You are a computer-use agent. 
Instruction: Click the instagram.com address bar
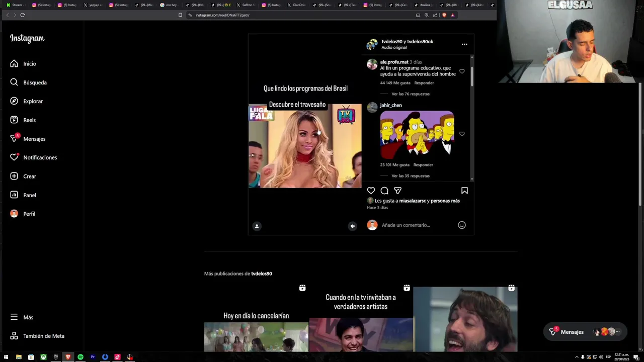(x=302, y=15)
